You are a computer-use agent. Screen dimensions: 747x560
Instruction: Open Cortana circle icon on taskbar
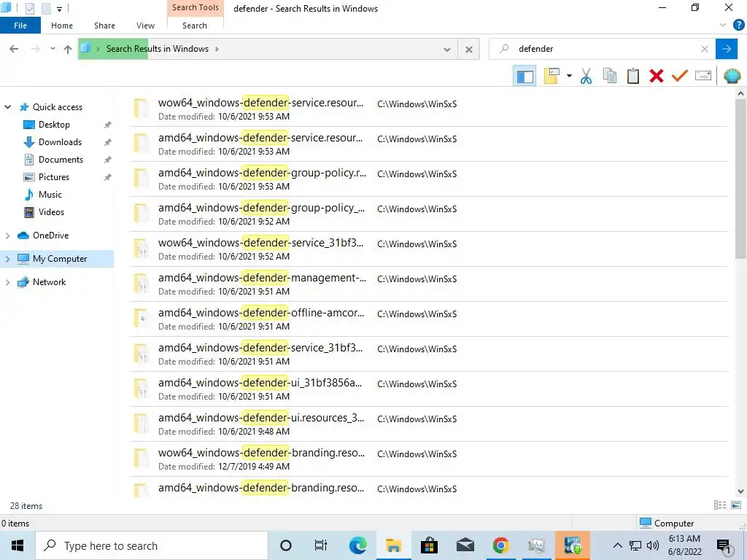[285, 545]
